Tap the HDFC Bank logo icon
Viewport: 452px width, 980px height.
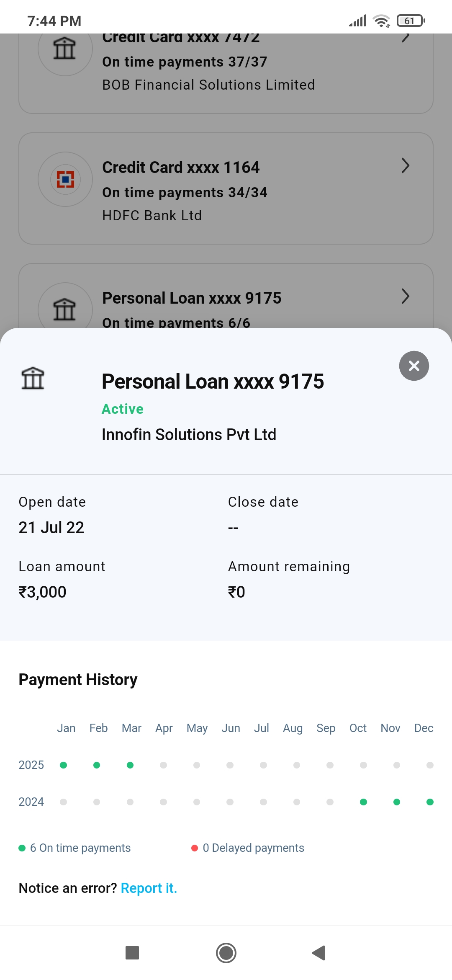click(65, 179)
